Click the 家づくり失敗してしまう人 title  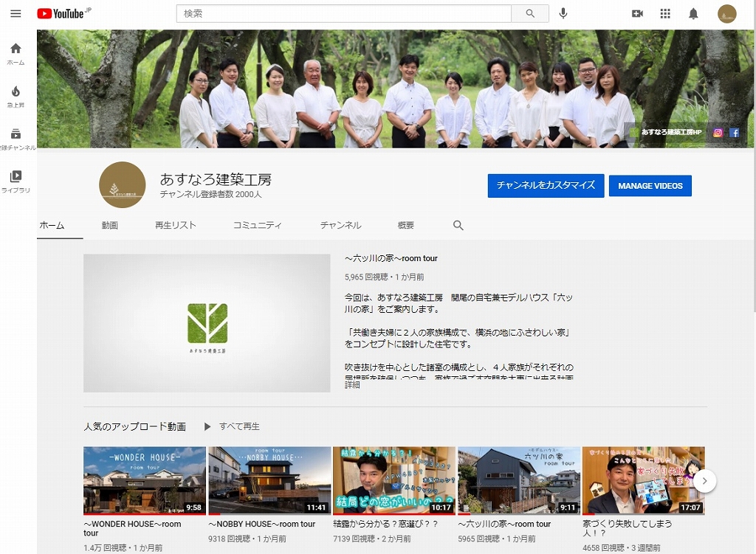pyautogui.click(x=628, y=528)
